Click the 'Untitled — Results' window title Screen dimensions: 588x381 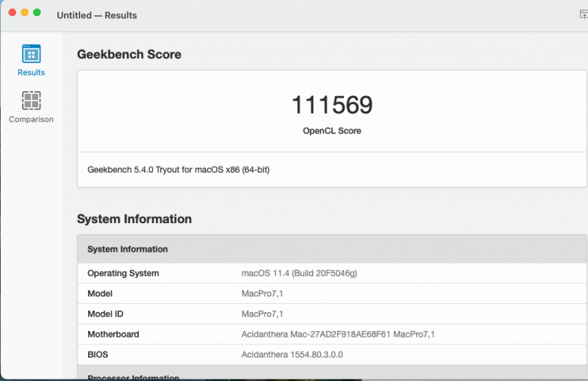97,15
